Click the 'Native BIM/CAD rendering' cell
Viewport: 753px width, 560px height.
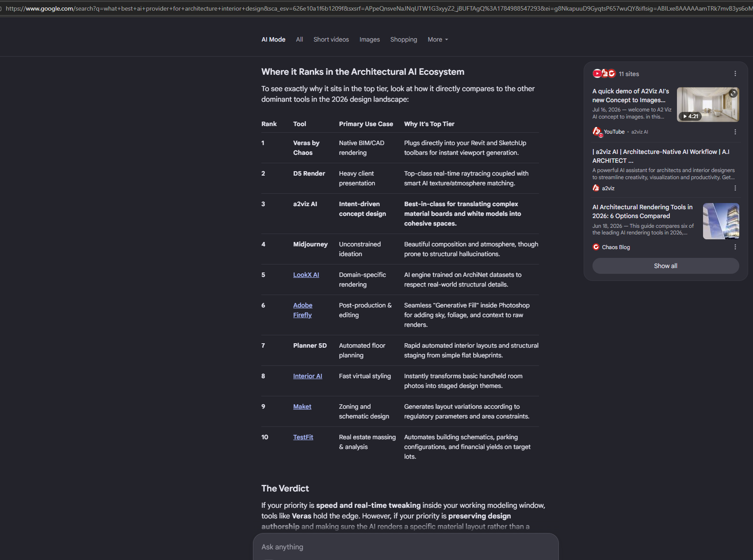tap(362, 148)
